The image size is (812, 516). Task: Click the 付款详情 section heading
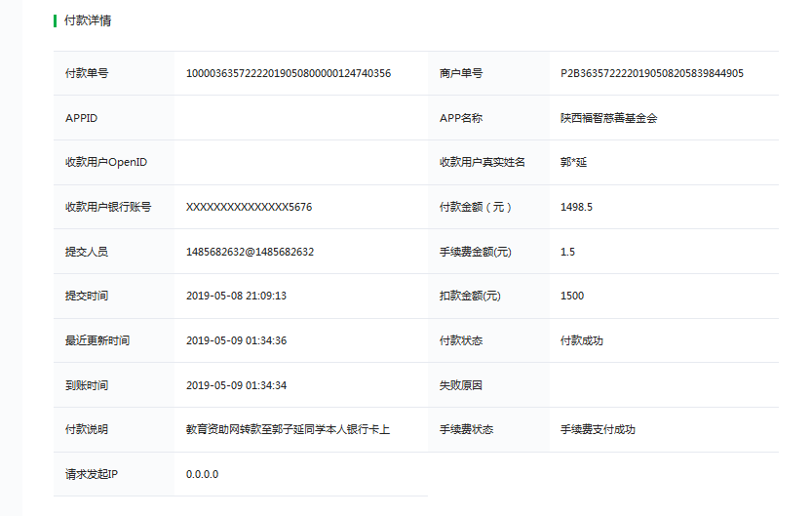88,20
